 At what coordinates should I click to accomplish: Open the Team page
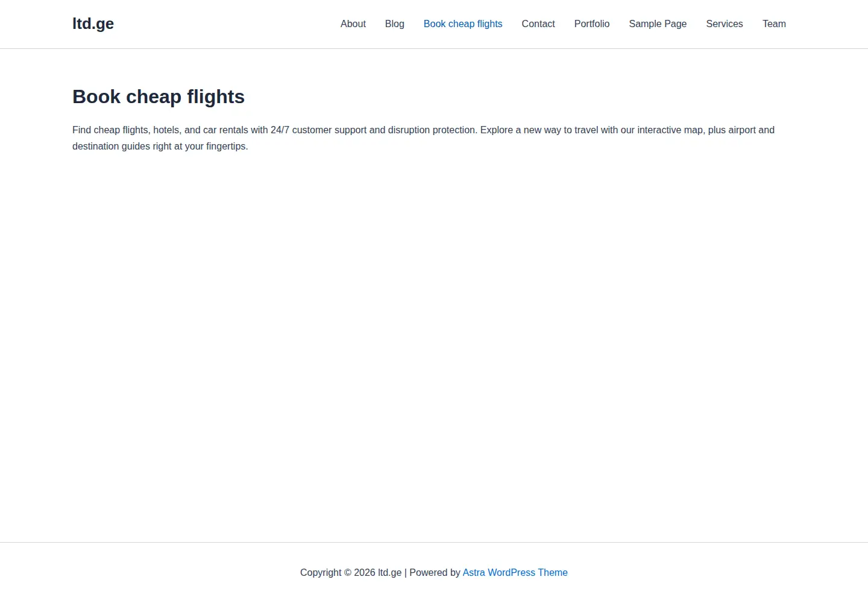[774, 24]
